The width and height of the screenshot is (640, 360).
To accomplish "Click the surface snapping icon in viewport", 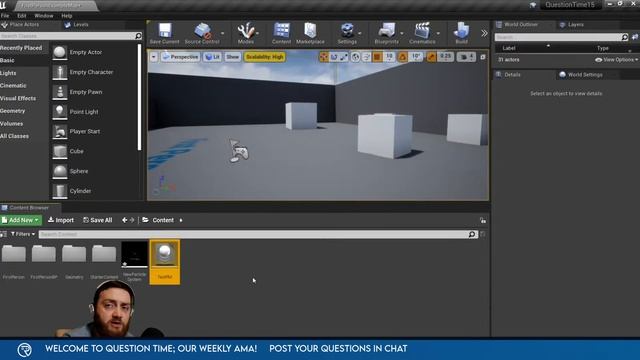I will click(367, 57).
